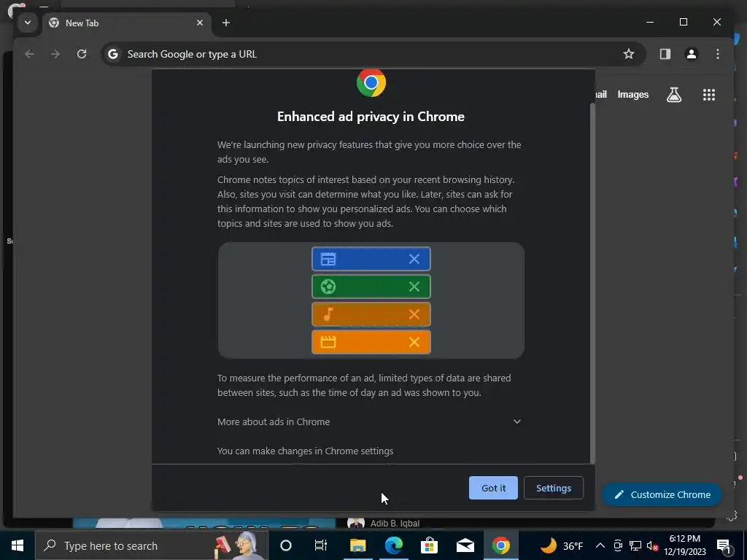Toggle the Chrome side panel icon
This screenshot has height=560, width=747.
[x=665, y=54]
